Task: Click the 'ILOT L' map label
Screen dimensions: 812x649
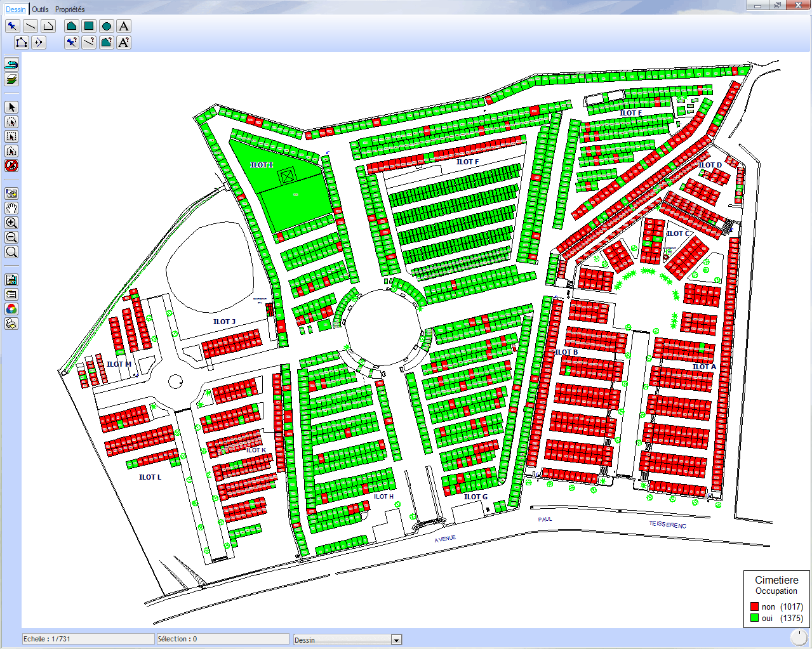Action: 150,477
